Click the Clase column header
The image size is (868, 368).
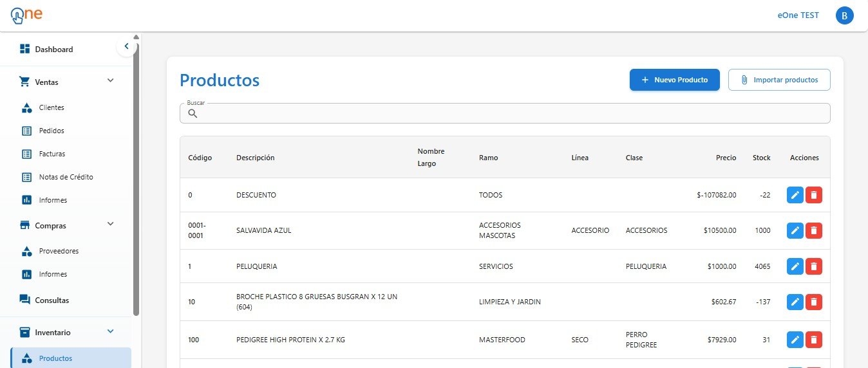(x=634, y=158)
